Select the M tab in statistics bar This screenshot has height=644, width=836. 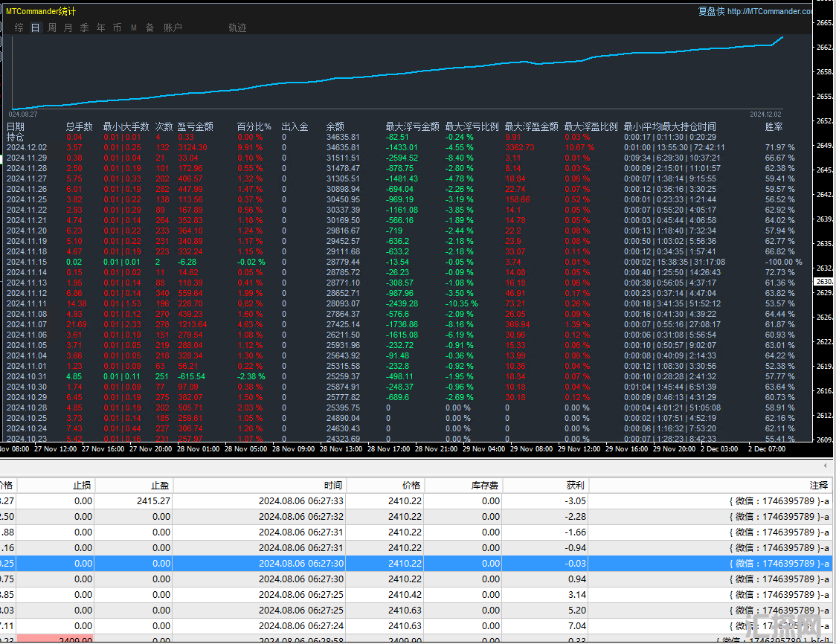tap(134, 28)
